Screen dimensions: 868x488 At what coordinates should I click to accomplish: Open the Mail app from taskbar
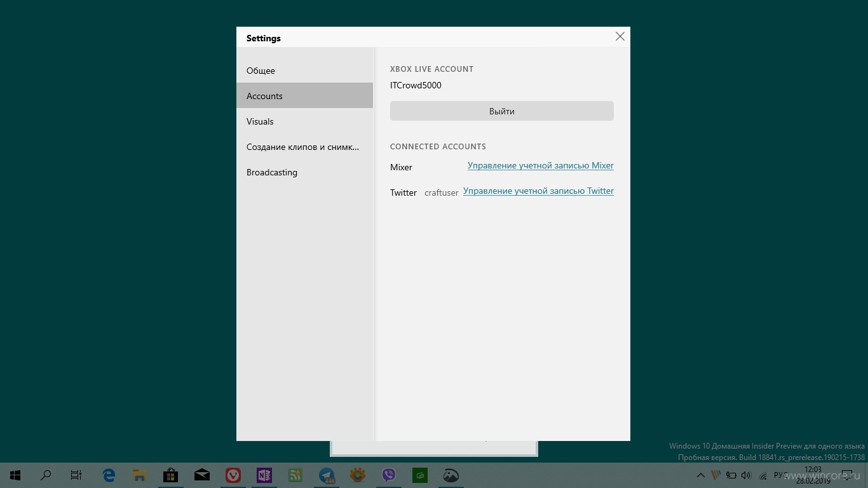coord(202,475)
